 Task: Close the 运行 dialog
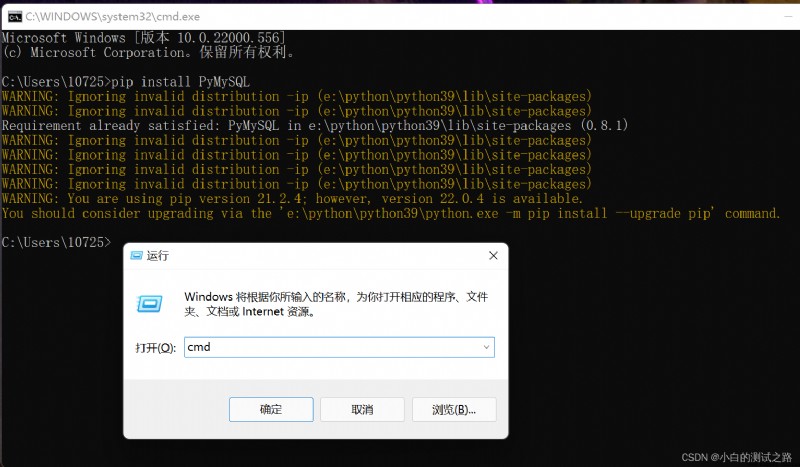493,256
